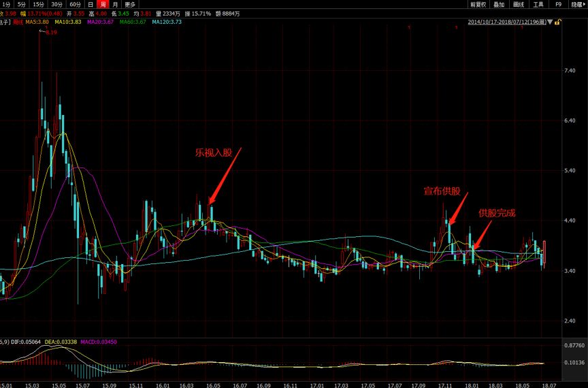588x388 pixels.
Task: Switch to the 月 monthly chart
Action: (115, 5)
